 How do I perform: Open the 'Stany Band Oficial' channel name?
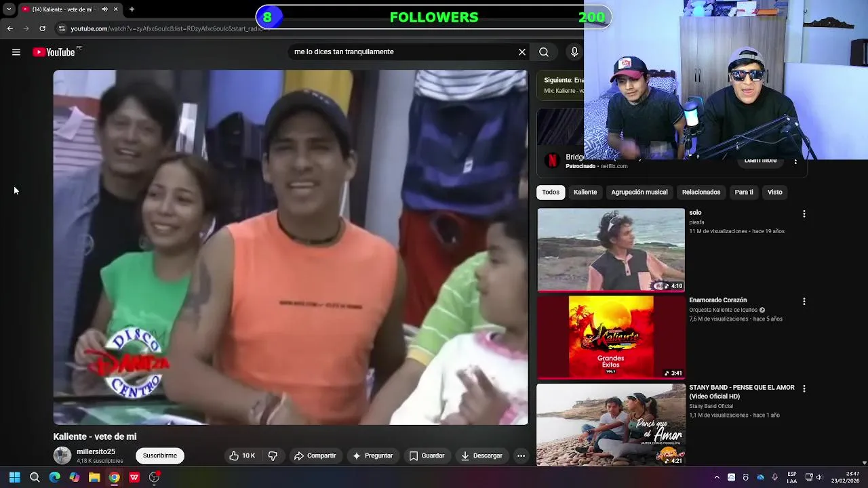pyautogui.click(x=711, y=406)
